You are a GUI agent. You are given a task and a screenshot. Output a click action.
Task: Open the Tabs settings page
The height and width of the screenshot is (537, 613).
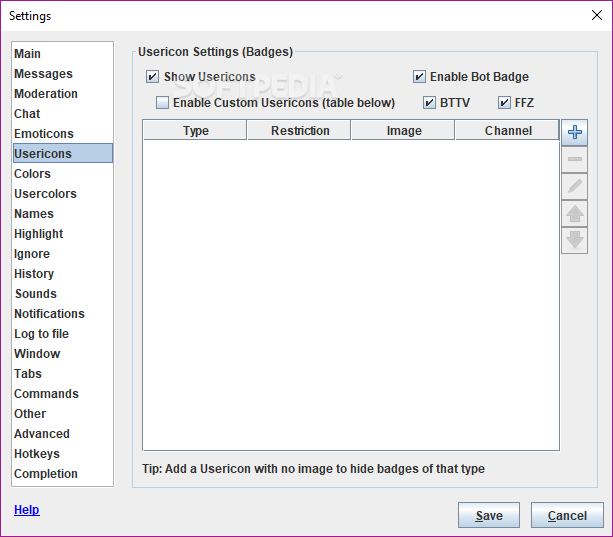click(63, 373)
